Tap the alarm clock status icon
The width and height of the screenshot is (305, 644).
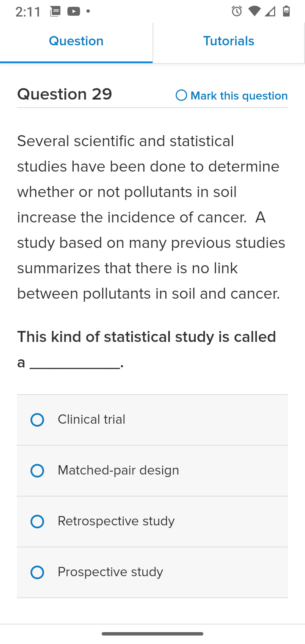click(237, 11)
